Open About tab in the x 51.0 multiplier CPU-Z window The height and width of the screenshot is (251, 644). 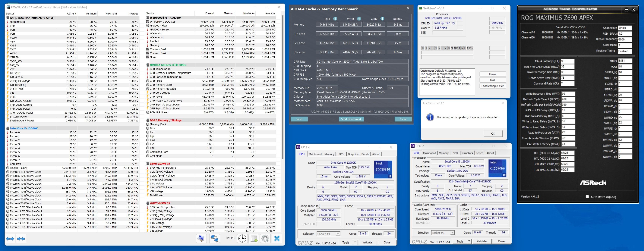coord(490,153)
